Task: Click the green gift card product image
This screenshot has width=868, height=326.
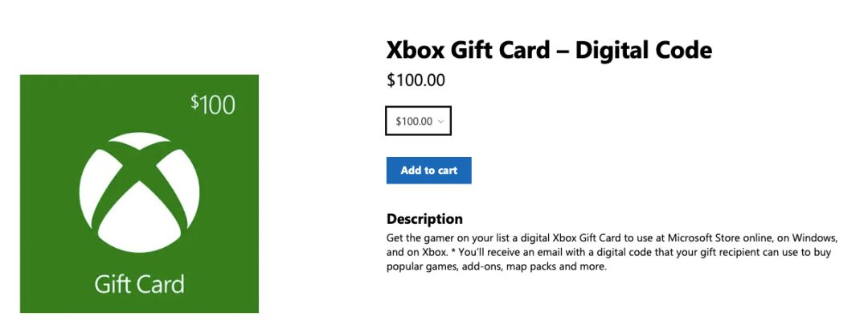Action: point(139,193)
